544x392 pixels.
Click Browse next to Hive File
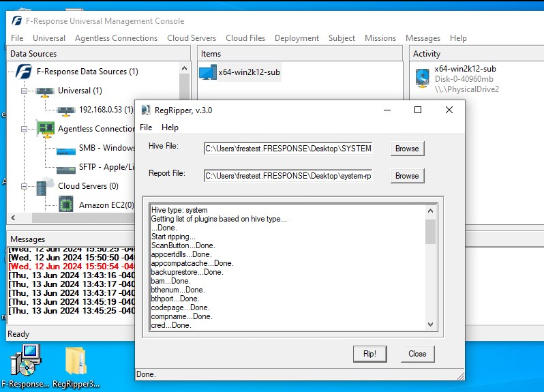pos(407,149)
